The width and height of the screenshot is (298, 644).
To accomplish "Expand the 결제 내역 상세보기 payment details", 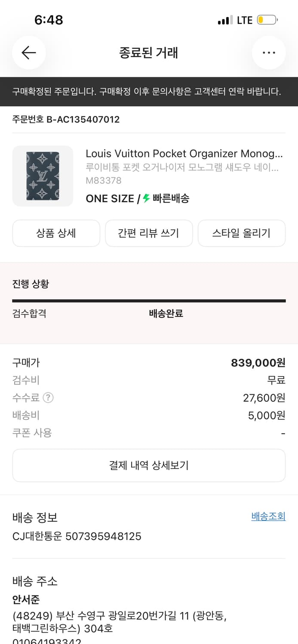I will coord(149,465).
